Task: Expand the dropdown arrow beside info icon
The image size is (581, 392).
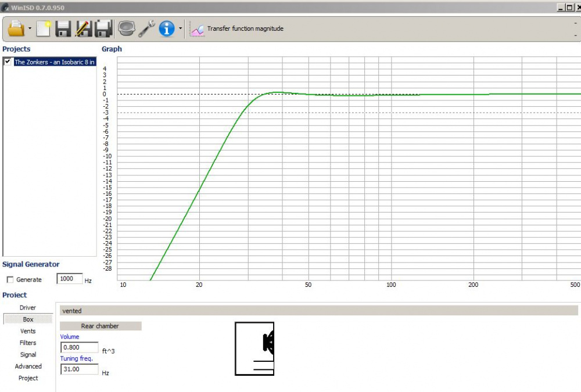Action: [x=181, y=28]
